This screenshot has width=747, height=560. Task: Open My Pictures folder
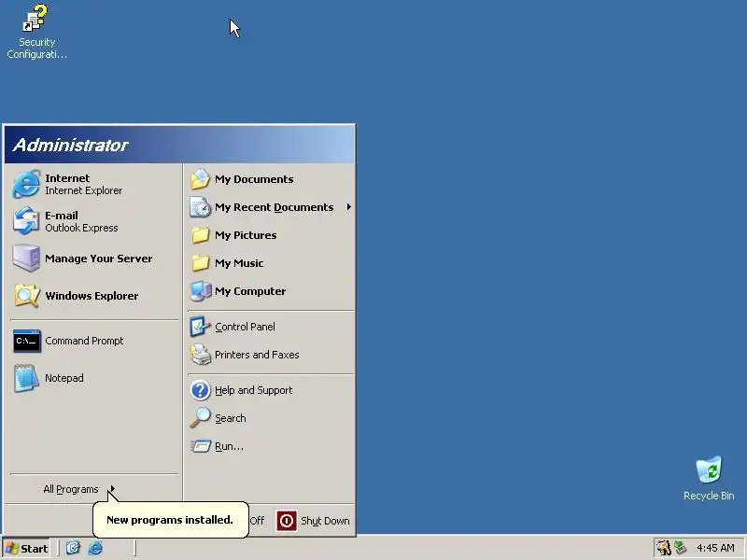coord(270,235)
